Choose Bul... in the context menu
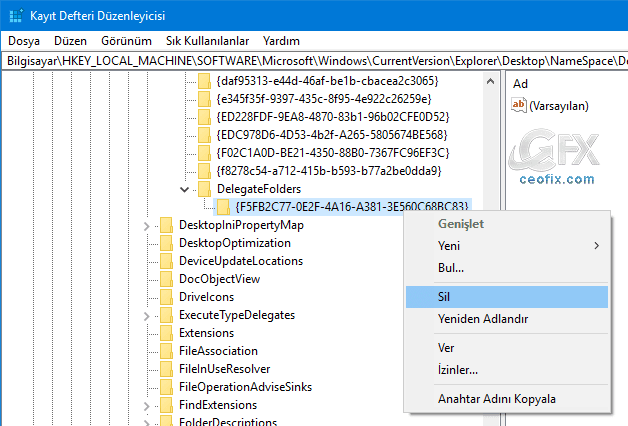The image size is (628, 426). pyautogui.click(x=507, y=267)
